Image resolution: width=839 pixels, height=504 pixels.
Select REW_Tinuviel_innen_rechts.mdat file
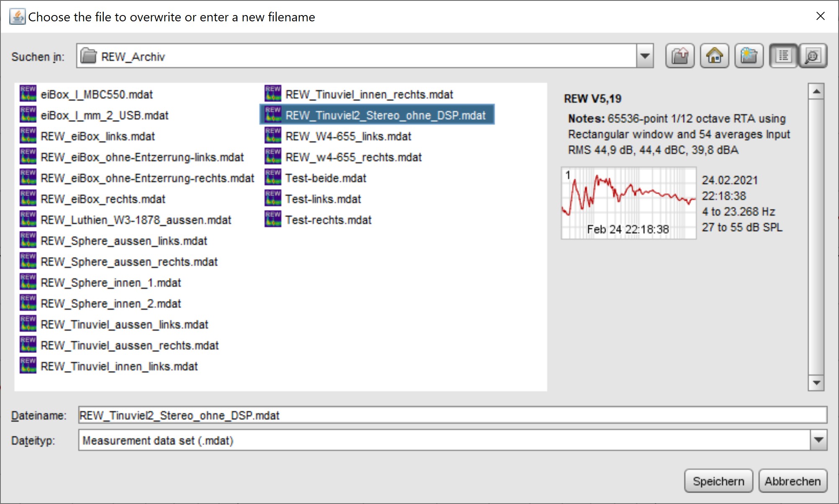tap(369, 95)
